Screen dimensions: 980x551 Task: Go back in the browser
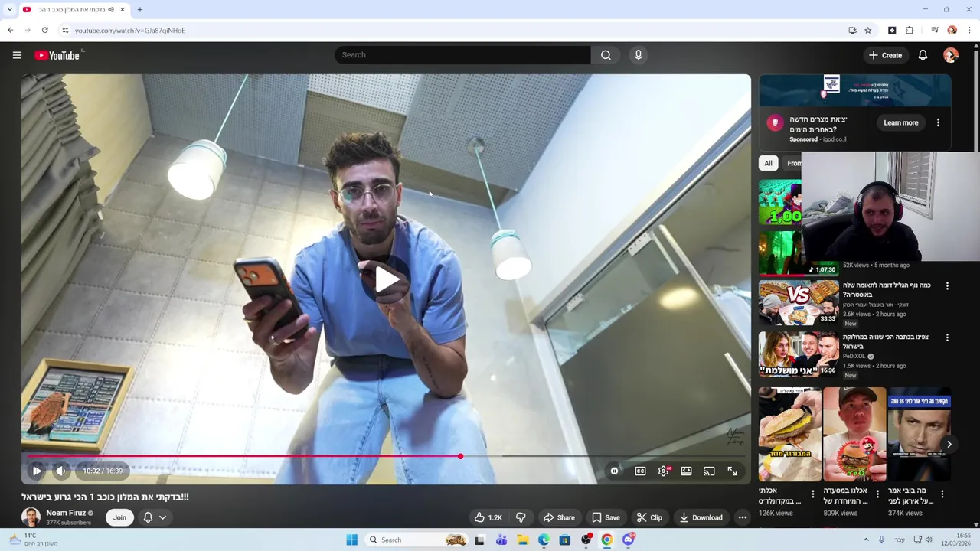tap(10, 31)
